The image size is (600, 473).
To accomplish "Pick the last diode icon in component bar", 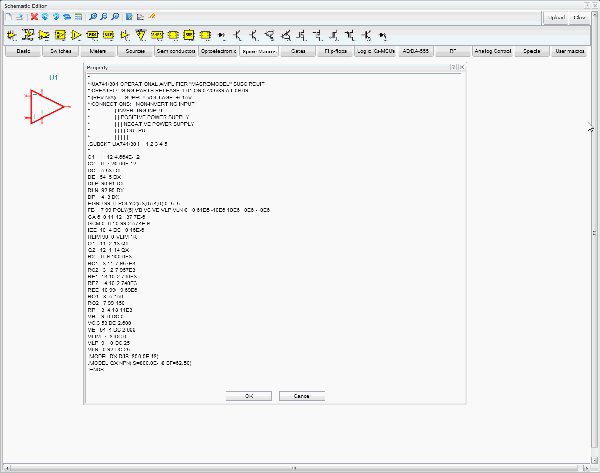I will pos(383,36).
